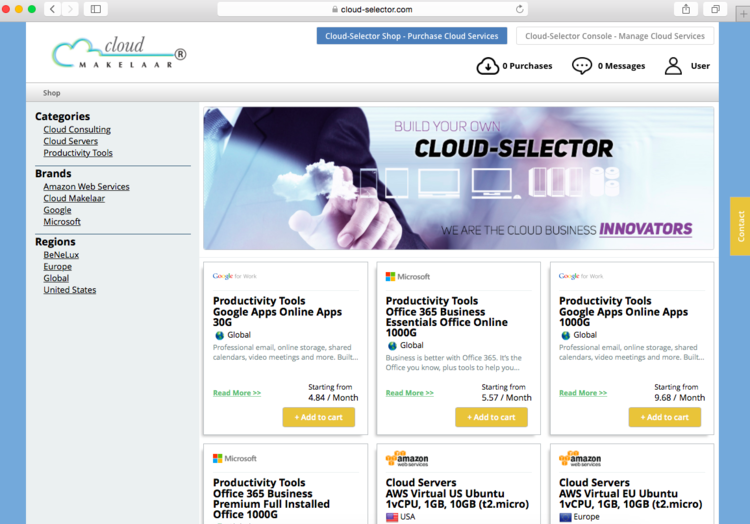Toggle the Safari sidebar button
This screenshot has width=750, height=524.
96,9
